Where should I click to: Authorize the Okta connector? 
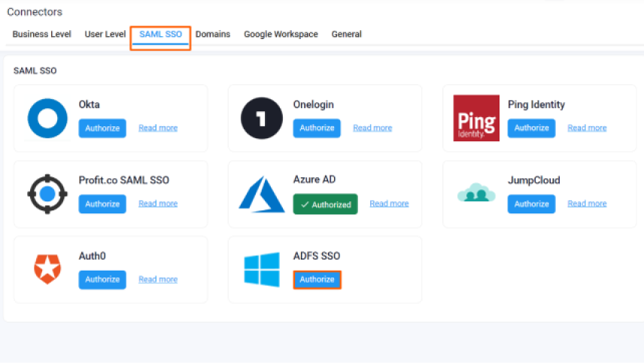(x=102, y=128)
